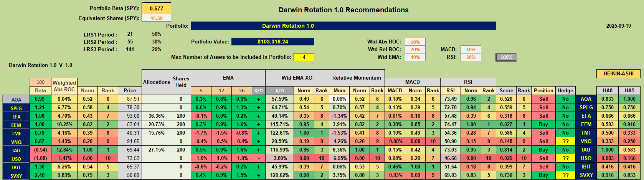Click the date 2025-09-19
This screenshot has height=180, width=644.
click(x=618, y=26)
